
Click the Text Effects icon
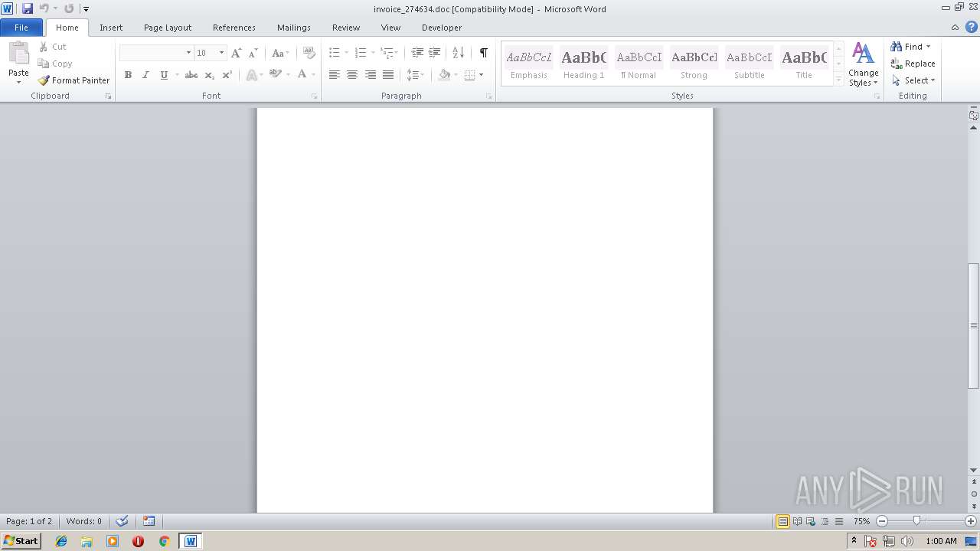click(x=250, y=75)
